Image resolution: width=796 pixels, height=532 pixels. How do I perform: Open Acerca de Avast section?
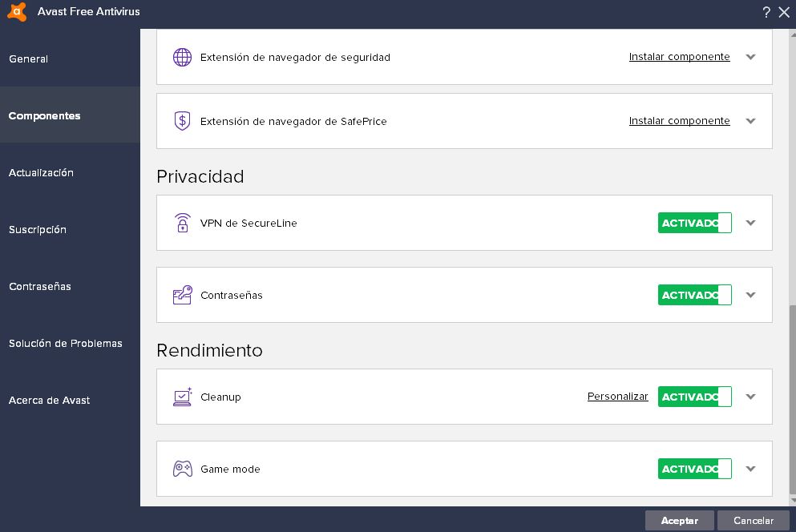[x=70, y=400]
